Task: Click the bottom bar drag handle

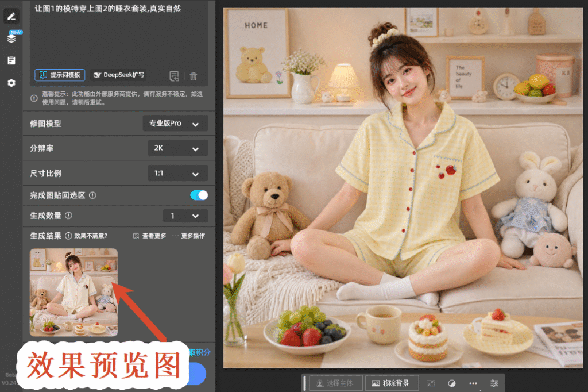Action: click(304, 383)
